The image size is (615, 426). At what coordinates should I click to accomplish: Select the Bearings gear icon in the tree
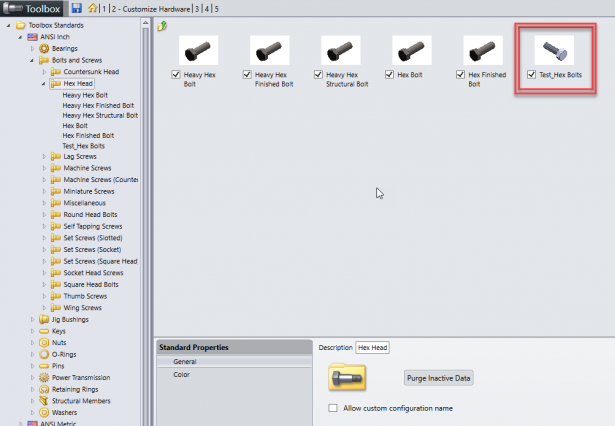coord(44,48)
